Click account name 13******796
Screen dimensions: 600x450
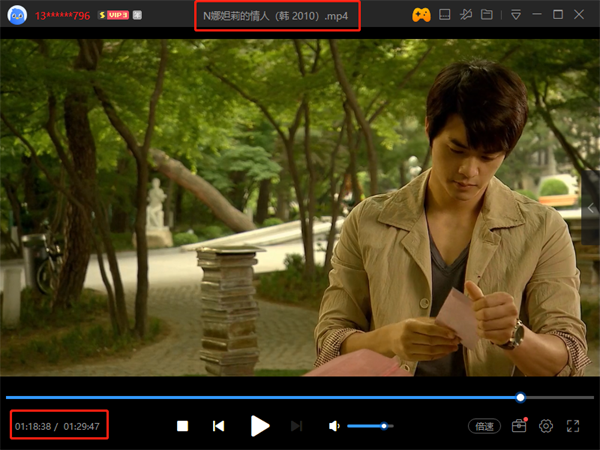click(64, 16)
